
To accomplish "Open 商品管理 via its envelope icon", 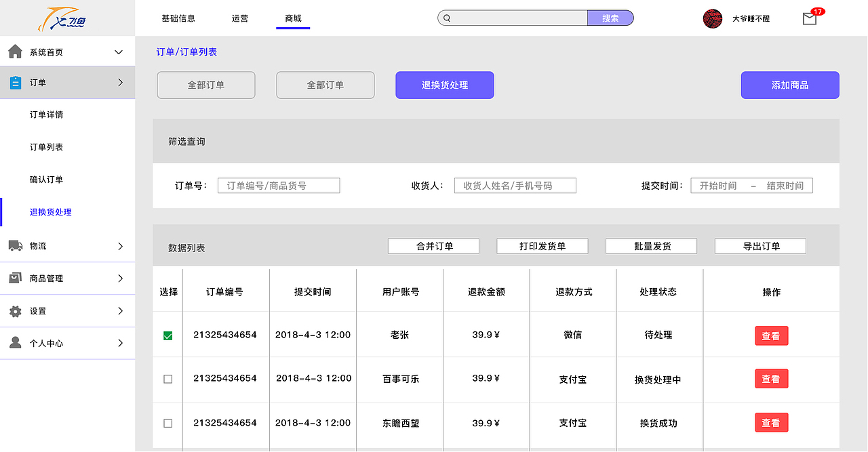I will coord(14,278).
